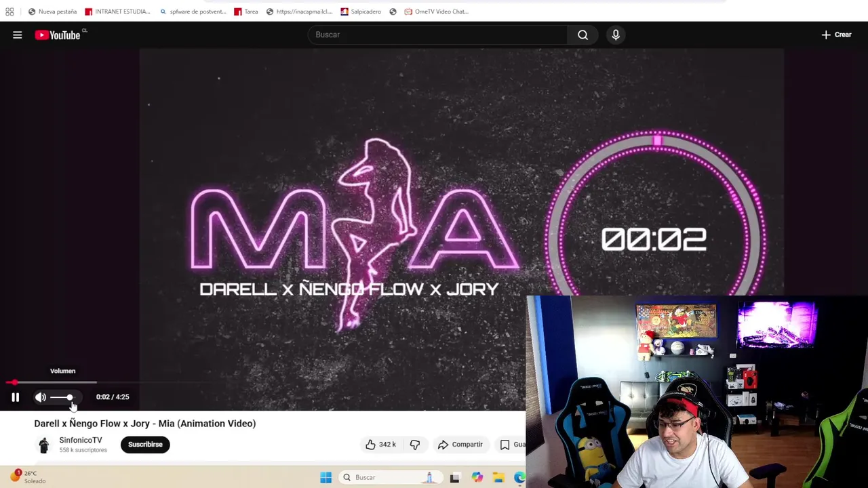Go to YouTube home via the logo
This screenshot has width=868, height=488.
coord(58,35)
